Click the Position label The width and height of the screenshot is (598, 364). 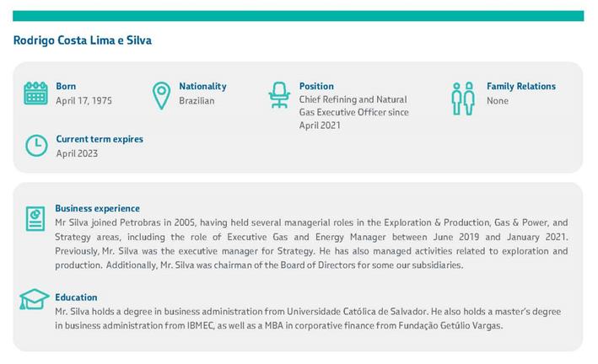(316, 86)
